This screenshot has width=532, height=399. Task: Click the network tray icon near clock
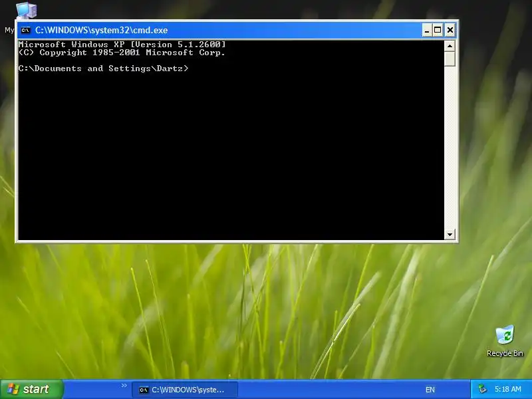[482, 389]
